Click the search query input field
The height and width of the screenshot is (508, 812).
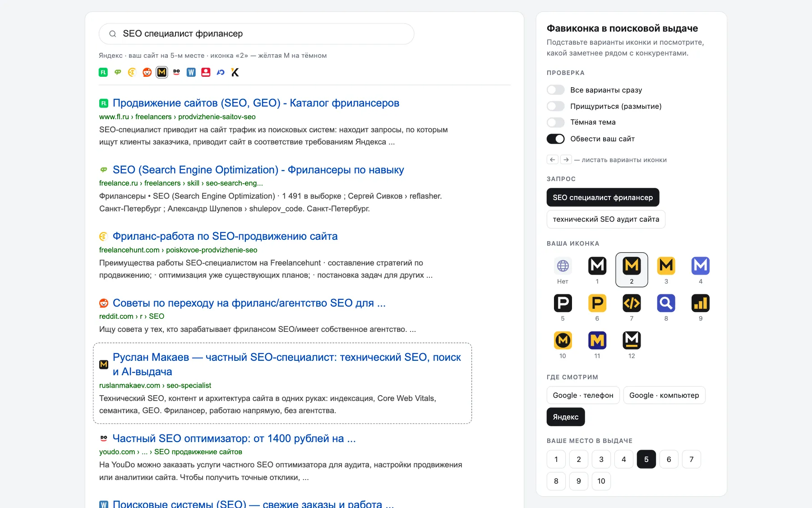click(x=256, y=34)
